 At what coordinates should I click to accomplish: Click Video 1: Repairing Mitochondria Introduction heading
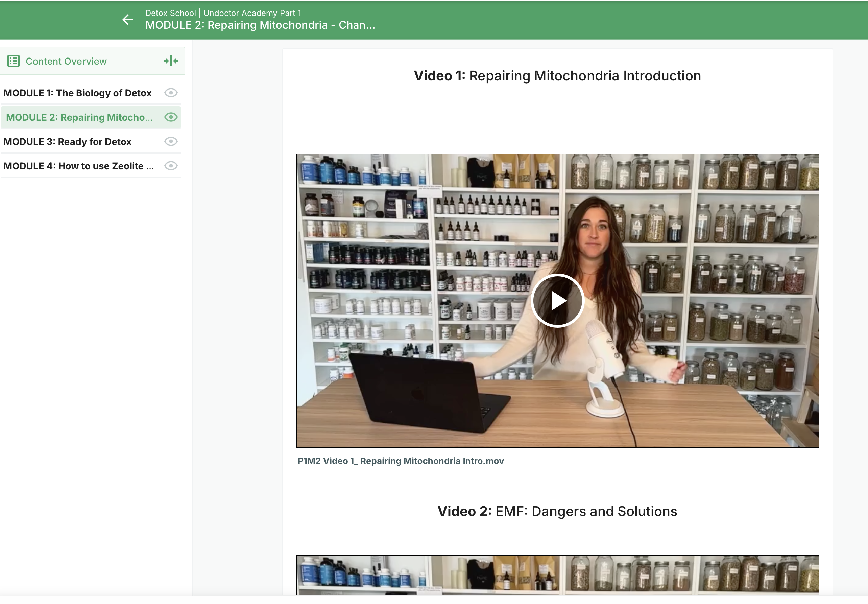557,76
